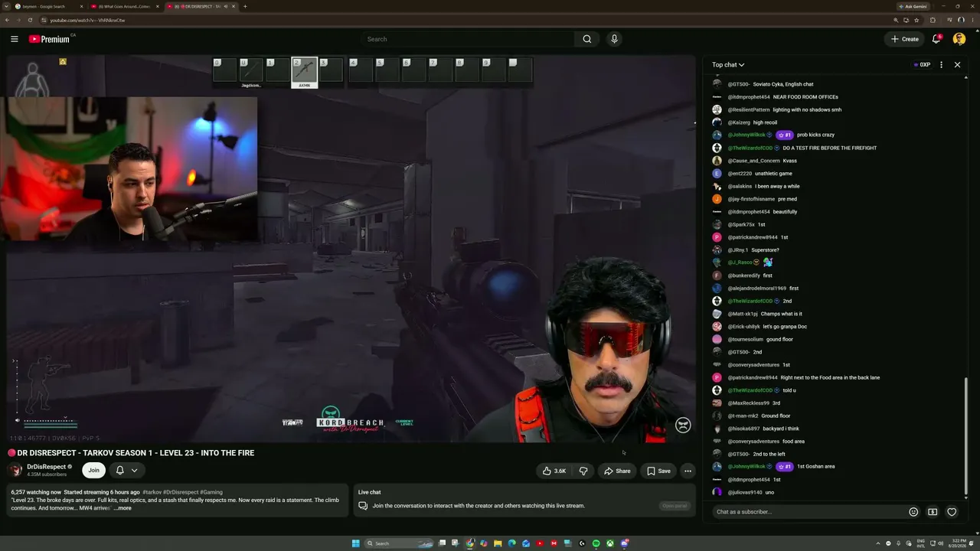Open the account avatar menu
The image size is (980, 551).
[959, 39]
